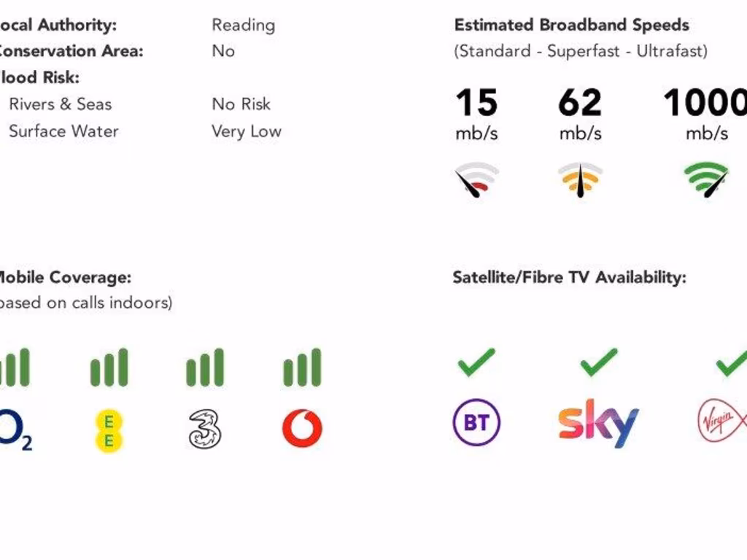Click the green checkmark above Virgin
This screenshot has height=560, width=747.
(x=731, y=362)
